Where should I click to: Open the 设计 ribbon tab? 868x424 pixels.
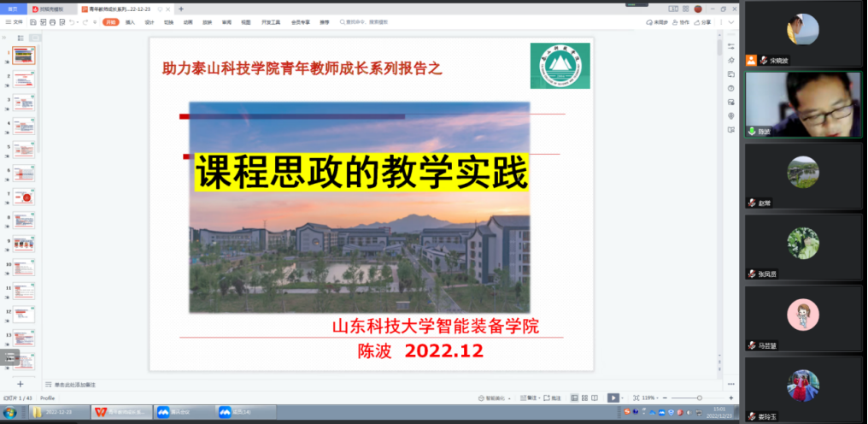click(149, 22)
